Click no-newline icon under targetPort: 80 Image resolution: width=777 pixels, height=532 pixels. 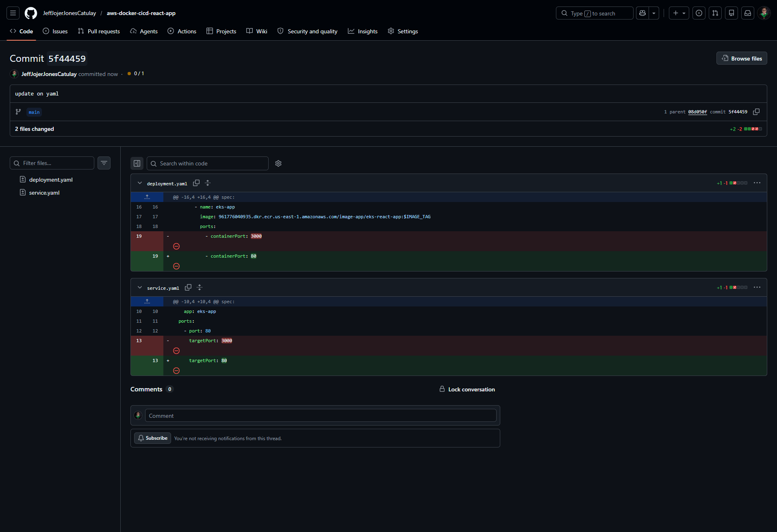[x=176, y=371]
